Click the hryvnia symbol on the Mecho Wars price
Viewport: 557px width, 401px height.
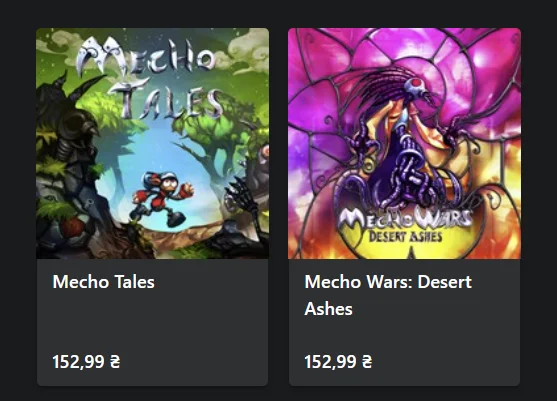click(x=367, y=362)
